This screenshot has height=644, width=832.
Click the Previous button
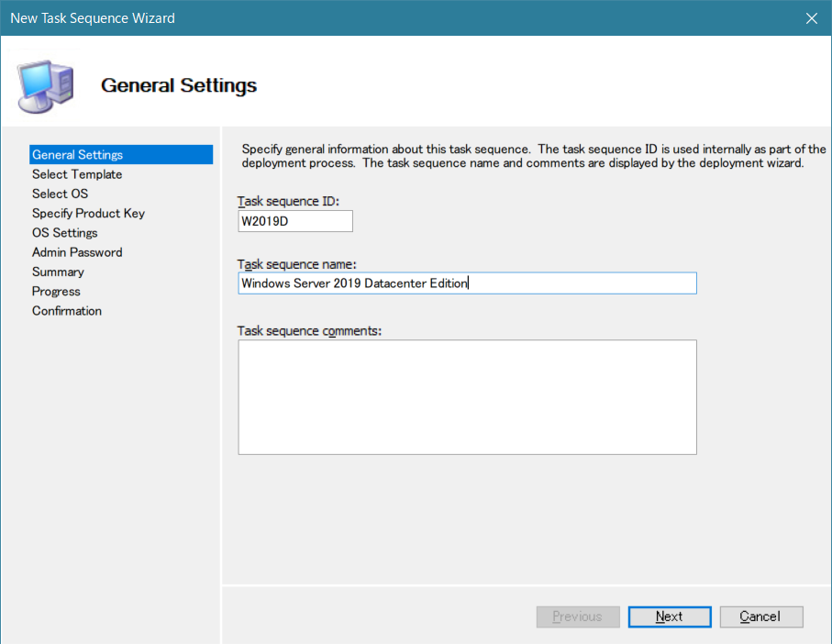pyautogui.click(x=578, y=617)
